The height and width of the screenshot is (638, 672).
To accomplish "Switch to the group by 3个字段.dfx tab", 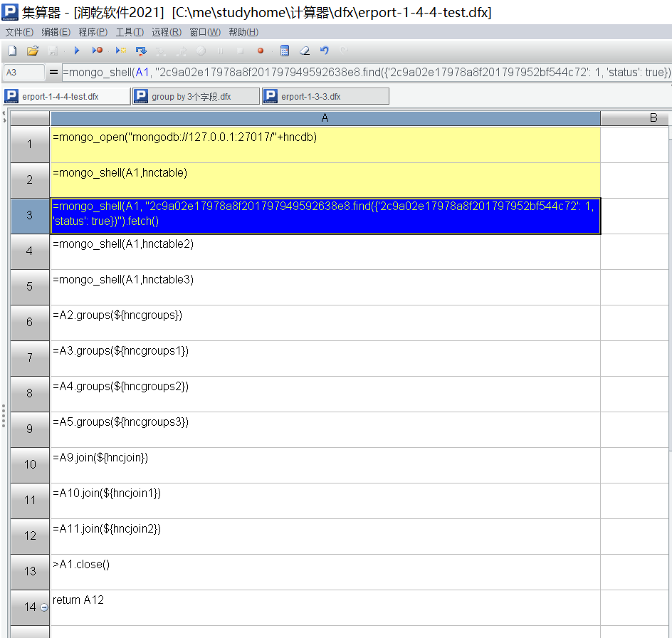I will coord(196,96).
